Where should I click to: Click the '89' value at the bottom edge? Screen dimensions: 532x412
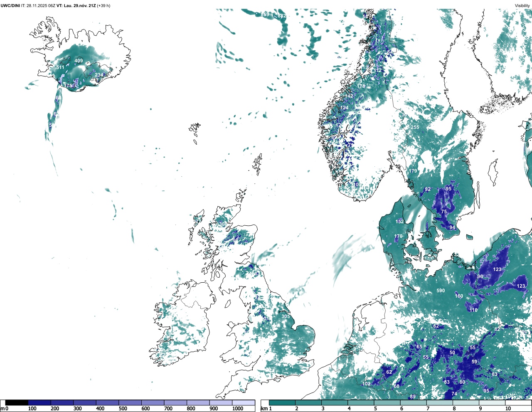pyautogui.click(x=413, y=397)
